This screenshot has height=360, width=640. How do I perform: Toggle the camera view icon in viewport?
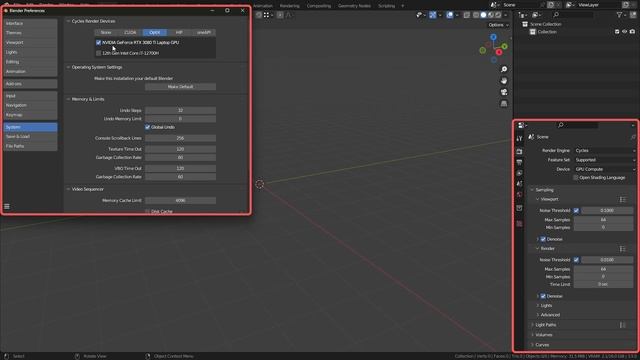click(504, 92)
